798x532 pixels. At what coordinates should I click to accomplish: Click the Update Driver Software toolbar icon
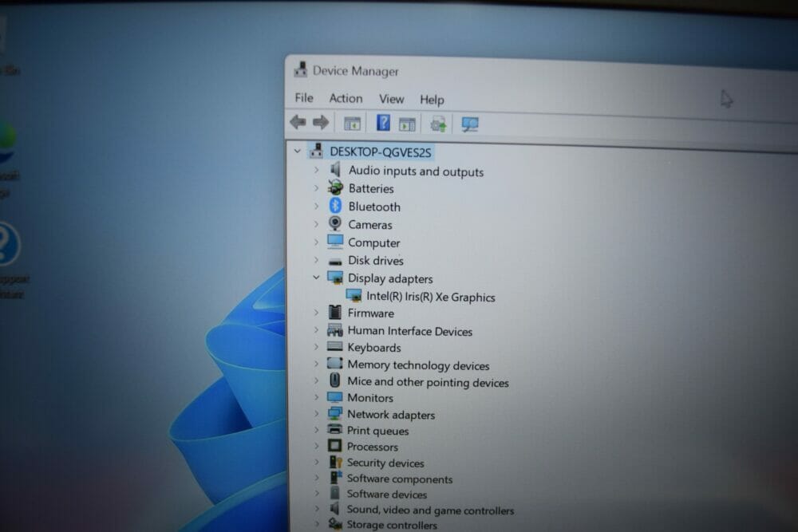(438, 124)
